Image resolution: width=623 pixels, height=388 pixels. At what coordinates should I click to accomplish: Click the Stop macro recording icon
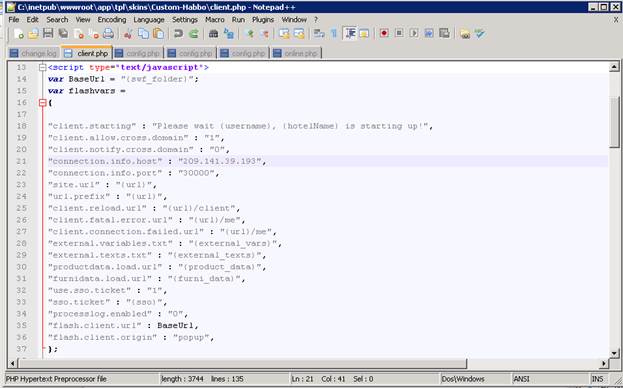[x=399, y=34]
